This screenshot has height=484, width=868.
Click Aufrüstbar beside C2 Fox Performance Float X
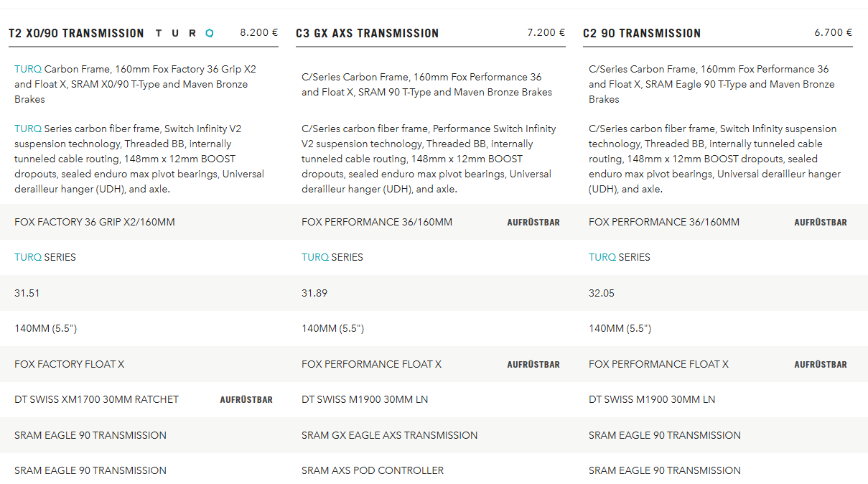click(x=821, y=365)
